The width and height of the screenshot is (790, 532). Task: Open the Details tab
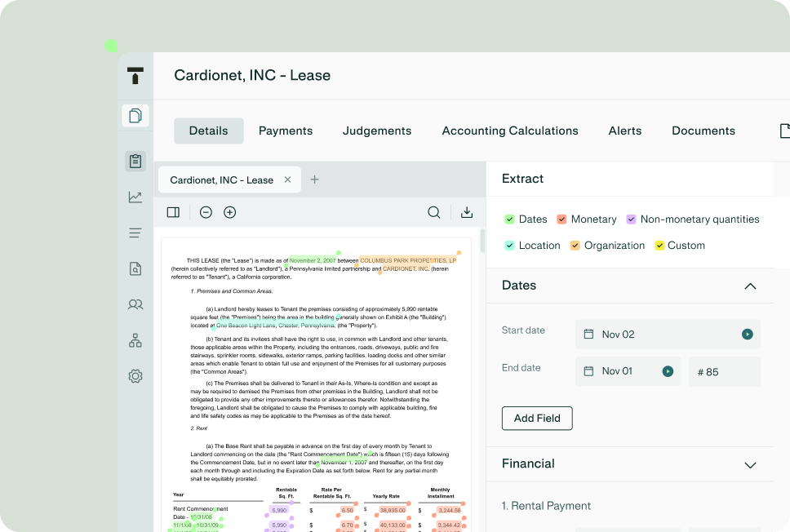point(209,131)
